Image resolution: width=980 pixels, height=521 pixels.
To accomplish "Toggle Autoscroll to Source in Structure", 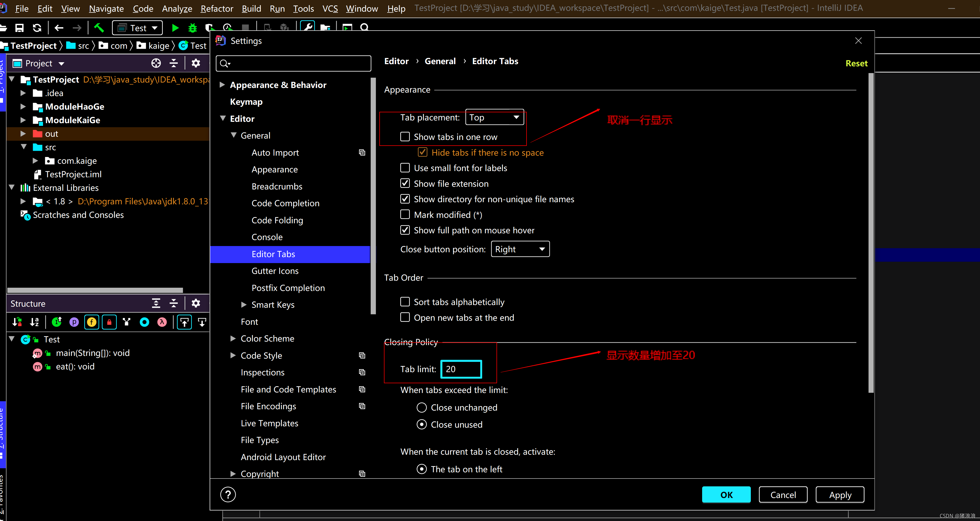I will tap(185, 322).
